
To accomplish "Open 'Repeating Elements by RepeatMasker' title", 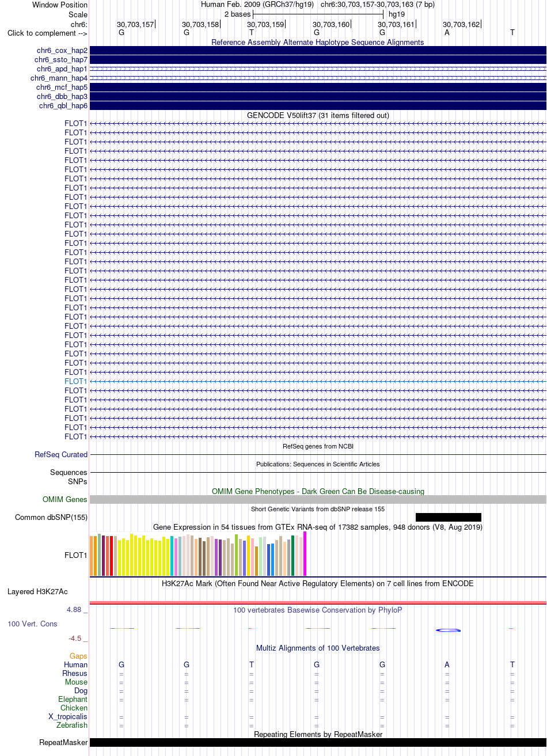I will 318,735.
